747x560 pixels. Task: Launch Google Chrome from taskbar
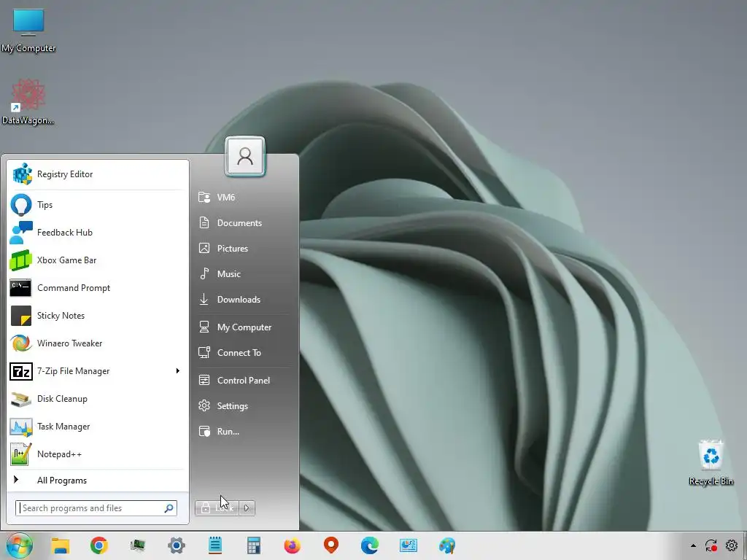pos(99,545)
